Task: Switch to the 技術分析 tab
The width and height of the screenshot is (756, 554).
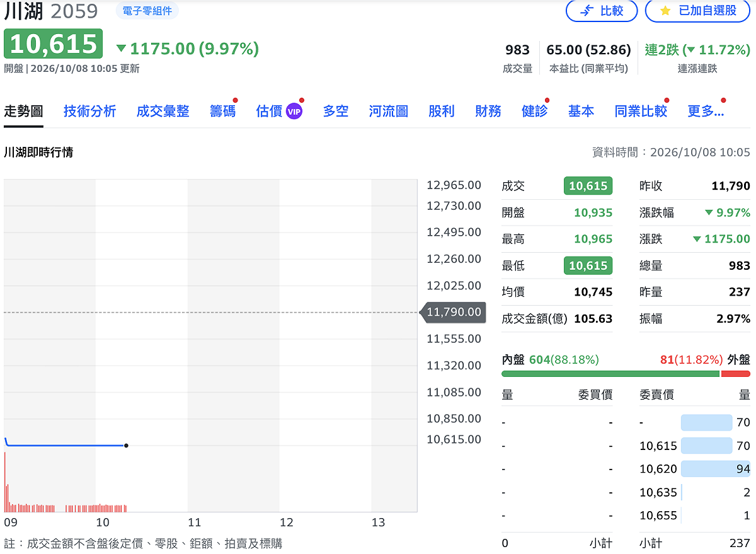Action: point(90,112)
